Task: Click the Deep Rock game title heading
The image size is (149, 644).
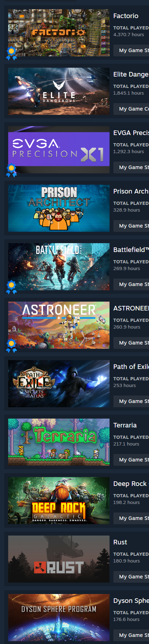Action: 131,484
